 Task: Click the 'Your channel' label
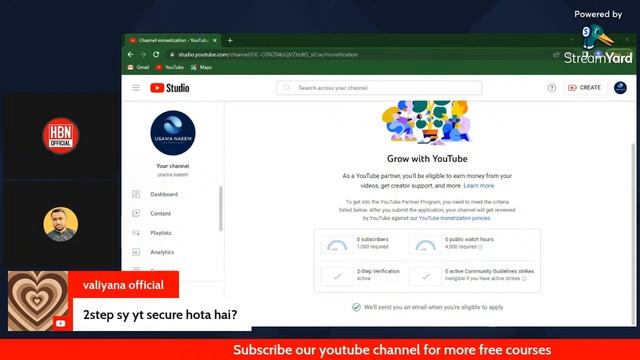173,166
